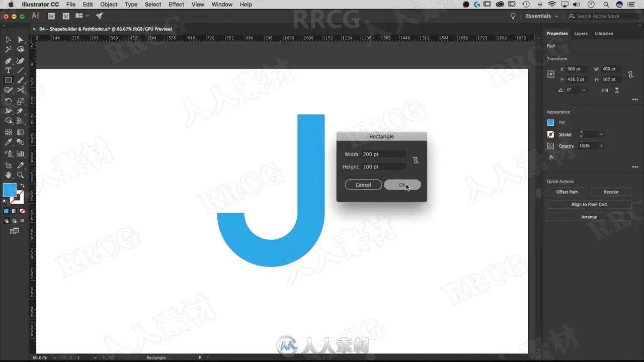The width and height of the screenshot is (644, 362).
Task: Toggle constrain proportions in Rectangle dialog
Action: pyautogui.click(x=416, y=160)
